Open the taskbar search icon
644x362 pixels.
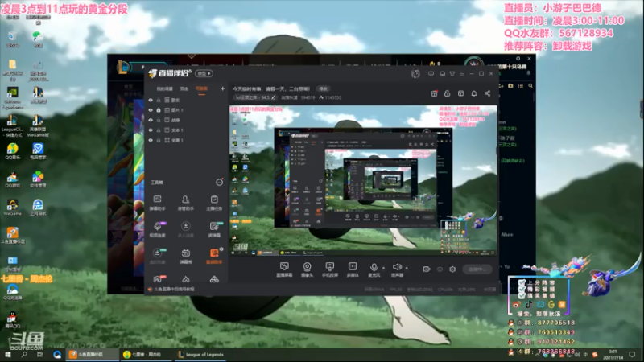click(24, 354)
